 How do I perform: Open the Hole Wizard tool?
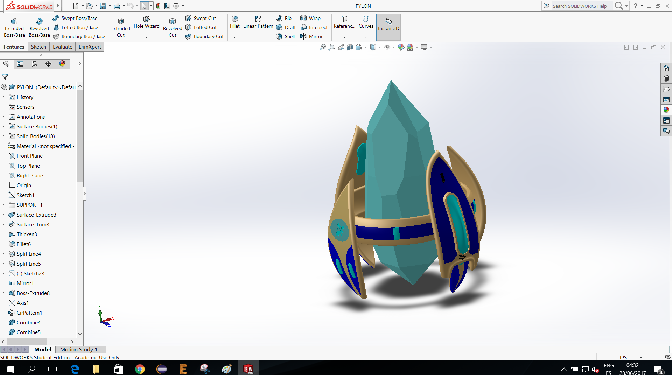(146, 22)
